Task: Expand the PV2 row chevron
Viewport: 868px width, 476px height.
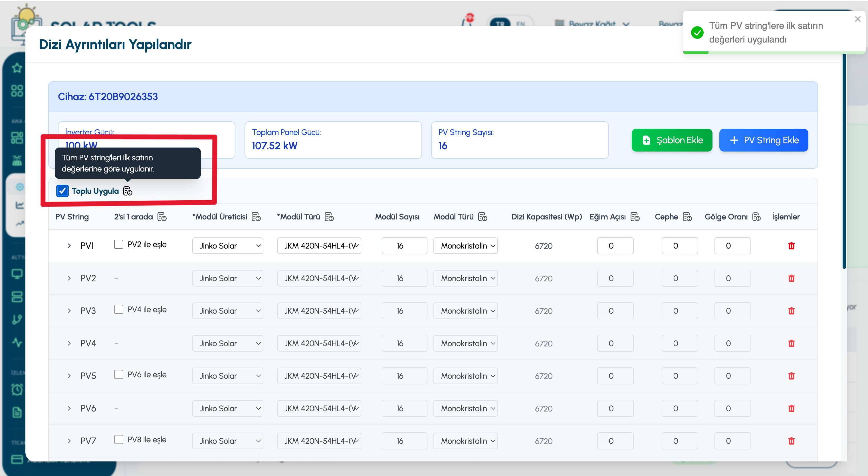Action: click(69, 279)
